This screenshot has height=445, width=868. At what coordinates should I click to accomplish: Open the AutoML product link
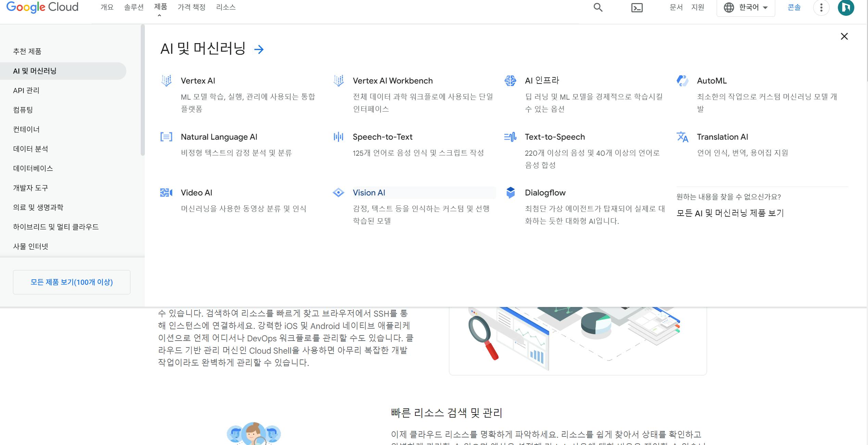[x=712, y=81]
